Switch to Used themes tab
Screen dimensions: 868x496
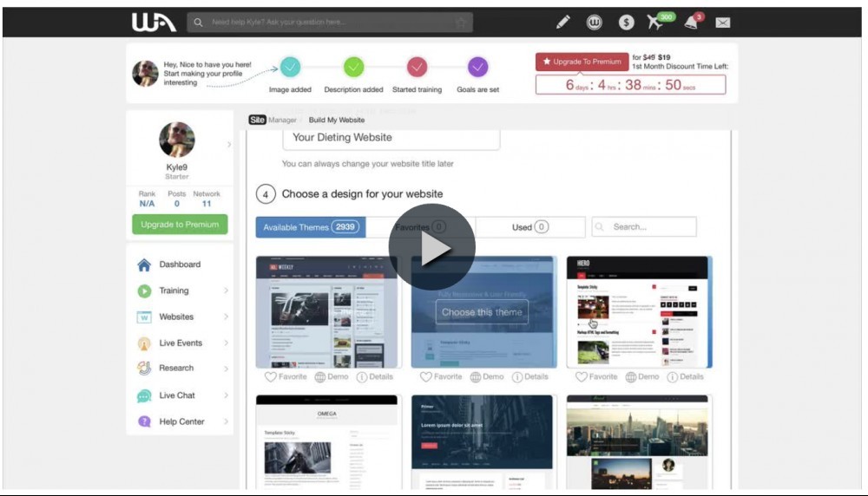(x=529, y=227)
